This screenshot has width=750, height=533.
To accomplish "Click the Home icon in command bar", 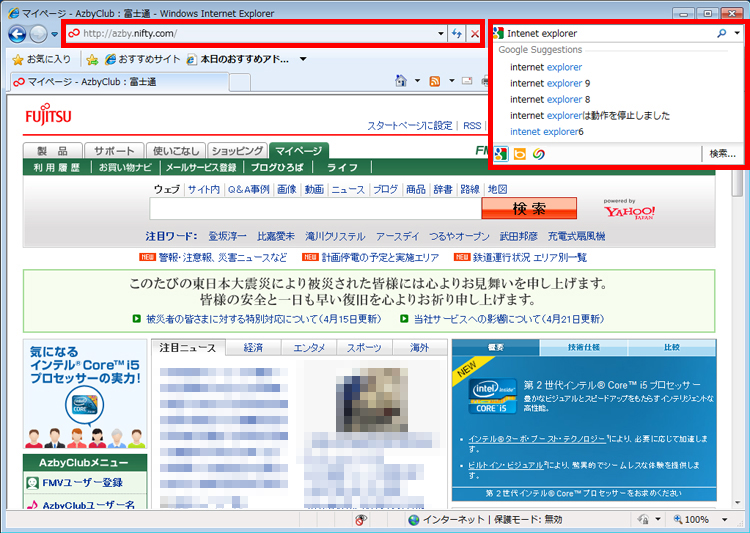I will point(401,81).
